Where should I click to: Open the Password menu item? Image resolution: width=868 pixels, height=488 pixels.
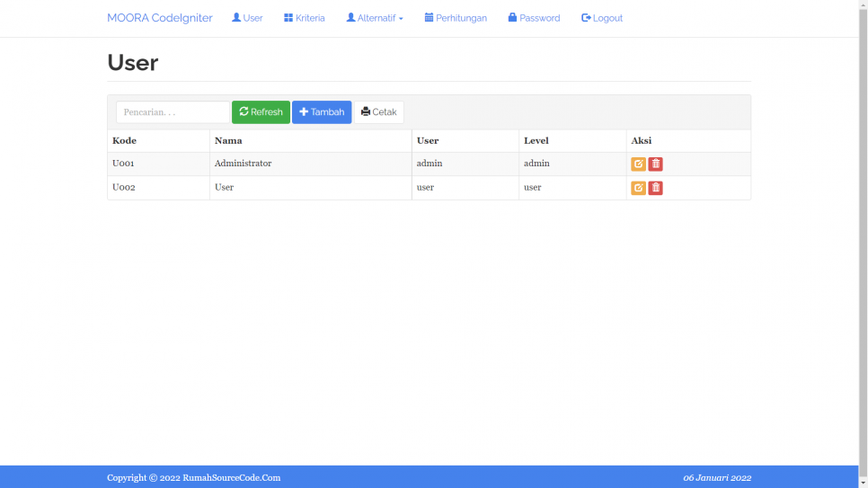(x=534, y=18)
